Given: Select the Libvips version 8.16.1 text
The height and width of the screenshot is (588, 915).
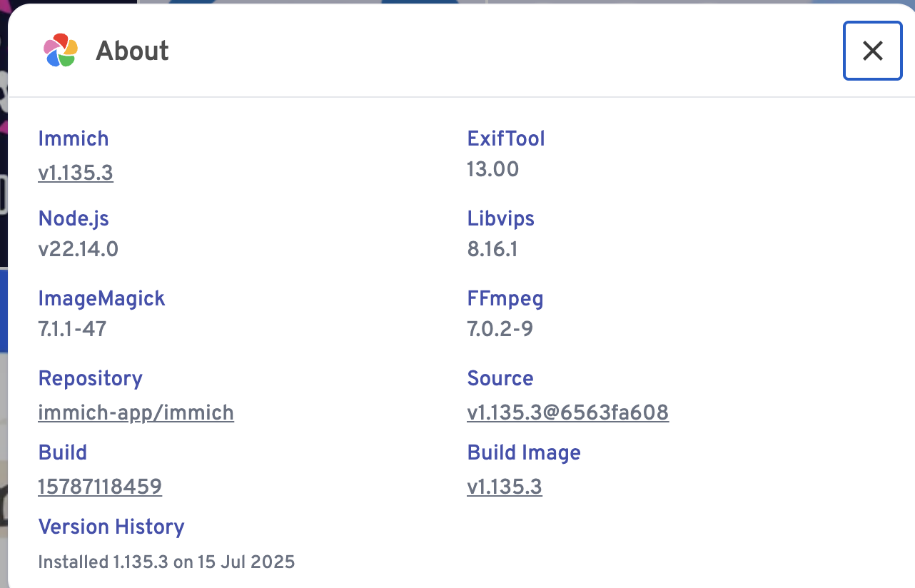Looking at the screenshot, I should coord(492,250).
